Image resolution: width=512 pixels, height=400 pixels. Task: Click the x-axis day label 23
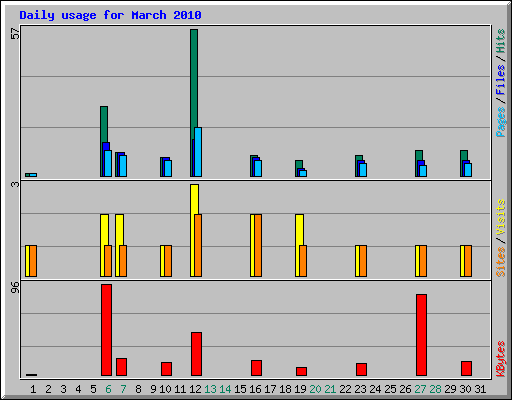(x=360, y=389)
